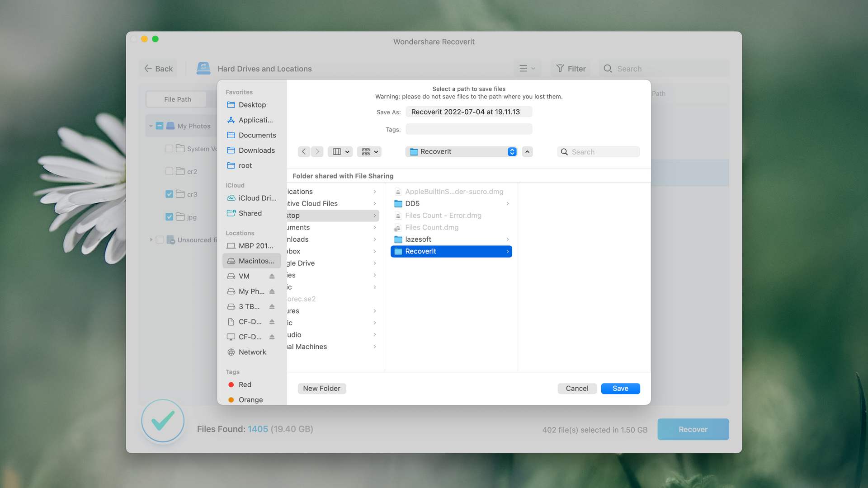Screen dimensions: 868x488
Task: Select the Dropbox folder row
Action: [x=333, y=251]
